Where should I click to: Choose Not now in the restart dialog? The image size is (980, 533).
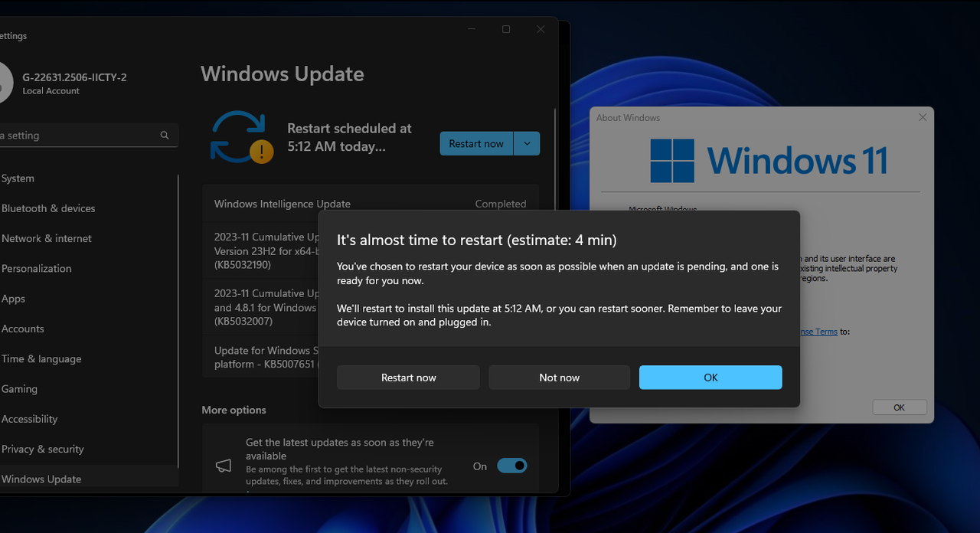tap(559, 378)
